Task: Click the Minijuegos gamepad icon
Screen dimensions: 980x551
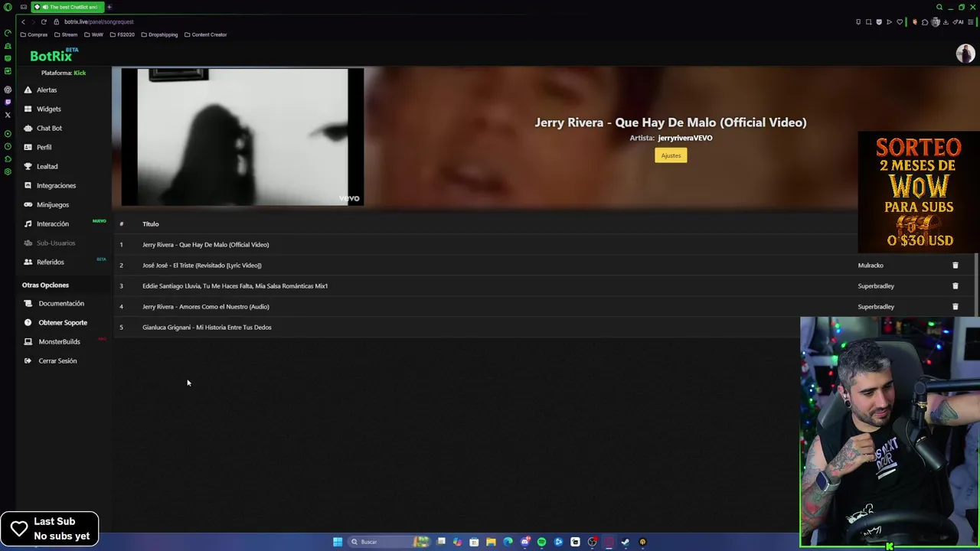Action: tap(28, 204)
